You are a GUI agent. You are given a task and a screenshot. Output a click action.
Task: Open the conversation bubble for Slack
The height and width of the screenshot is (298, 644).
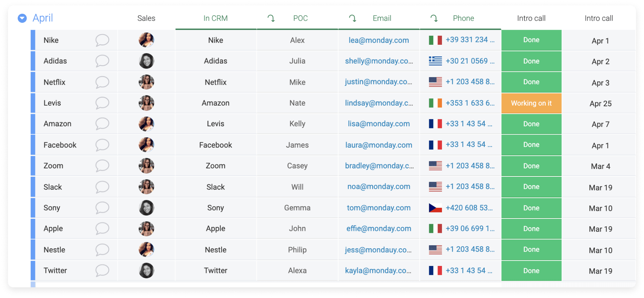102,187
